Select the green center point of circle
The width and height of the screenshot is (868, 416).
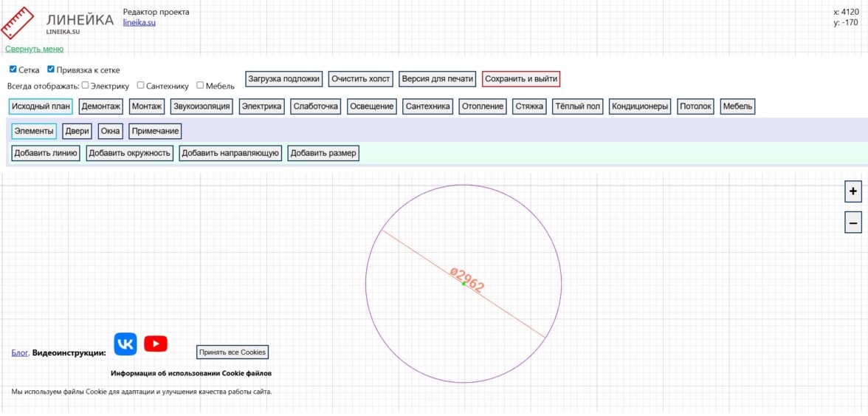(464, 284)
